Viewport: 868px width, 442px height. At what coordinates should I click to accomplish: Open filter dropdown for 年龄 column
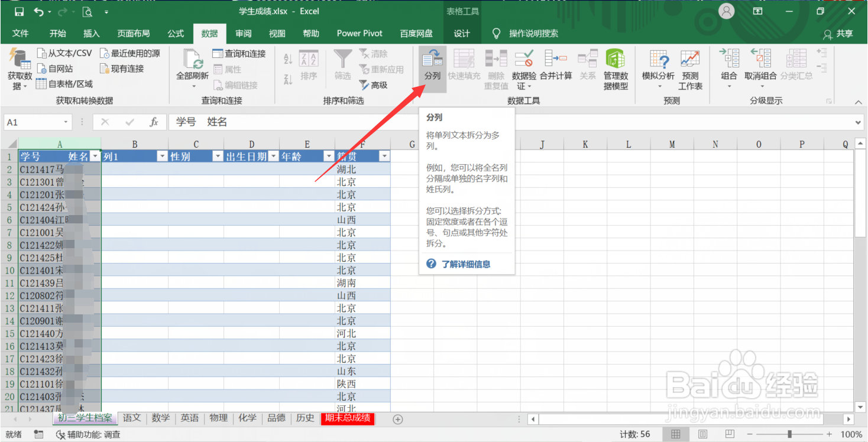click(x=329, y=156)
